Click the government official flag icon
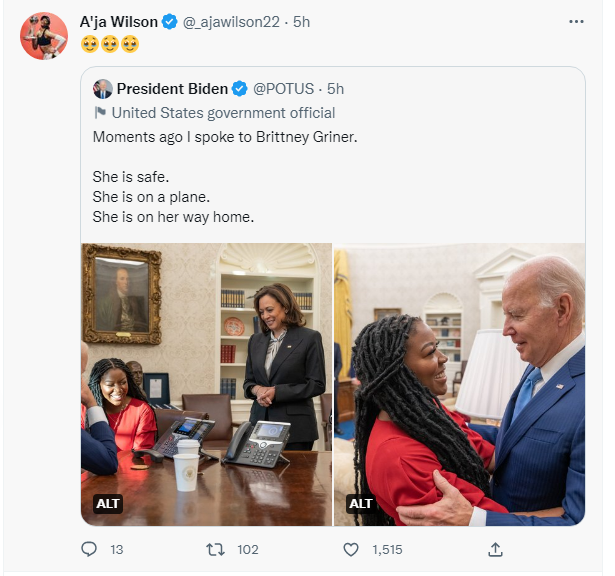 click(x=99, y=113)
